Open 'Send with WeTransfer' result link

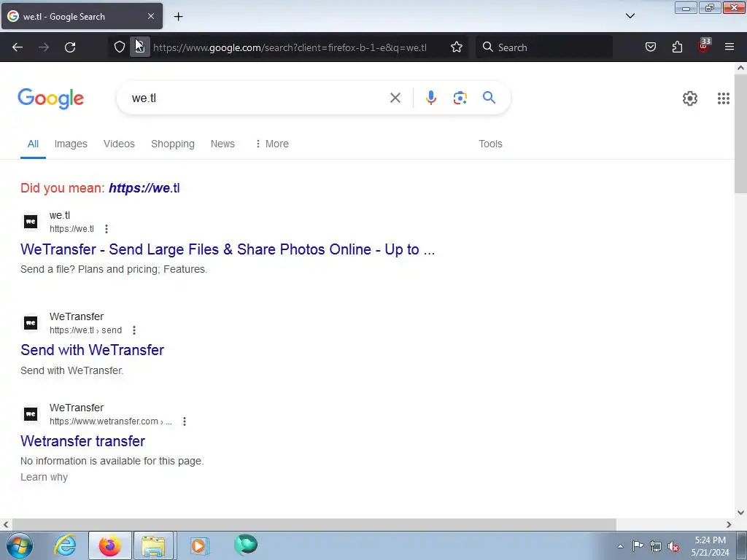pyautogui.click(x=92, y=350)
